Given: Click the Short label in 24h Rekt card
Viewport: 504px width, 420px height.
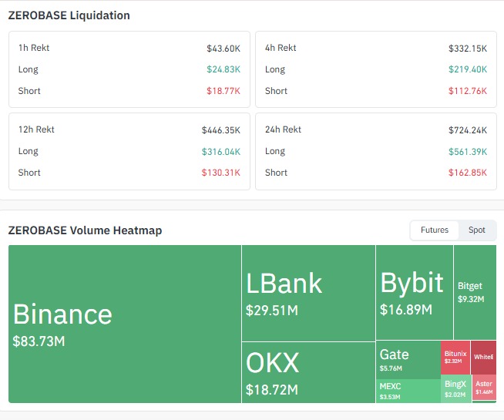Looking at the screenshot, I should point(276,173).
